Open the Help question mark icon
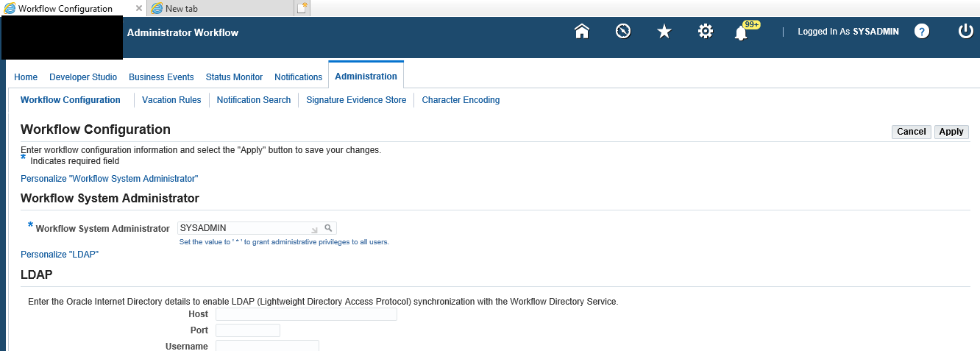The image size is (980, 351). coord(922,32)
